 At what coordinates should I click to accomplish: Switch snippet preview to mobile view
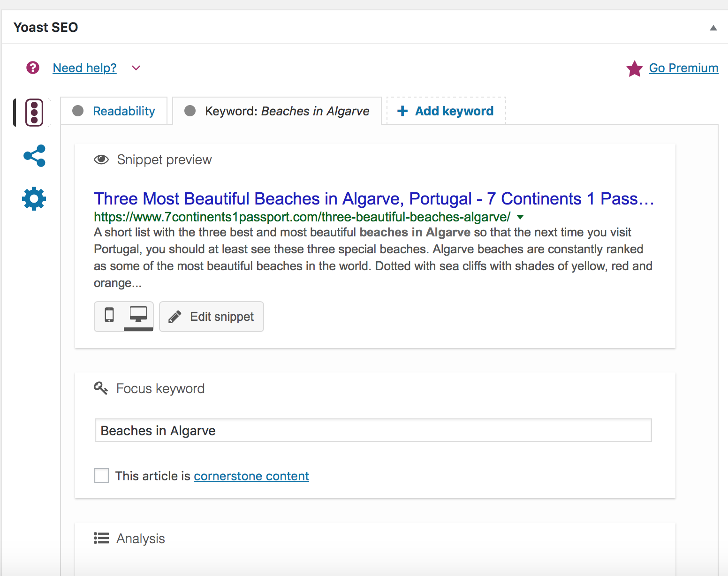pyautogui.click(x=109, y=315)
